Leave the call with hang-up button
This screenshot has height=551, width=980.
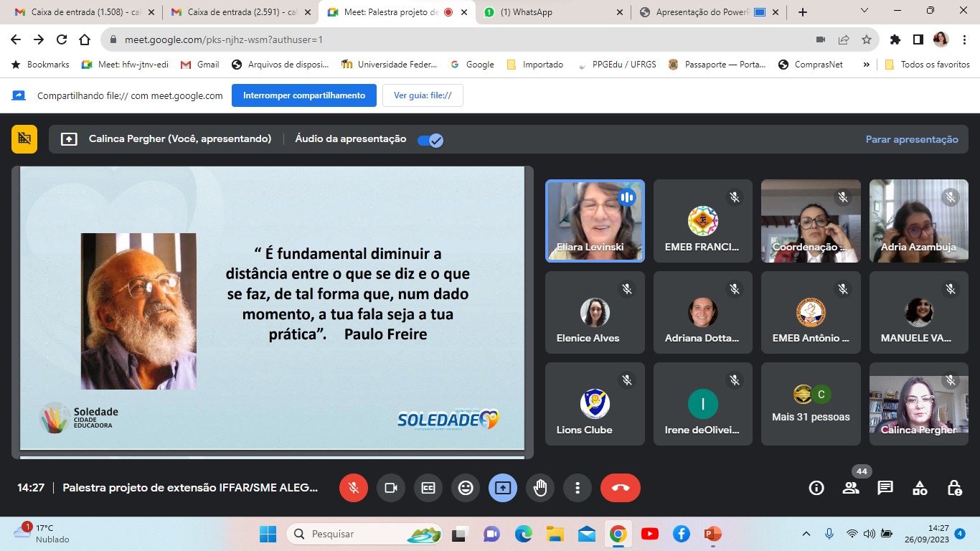620,488
